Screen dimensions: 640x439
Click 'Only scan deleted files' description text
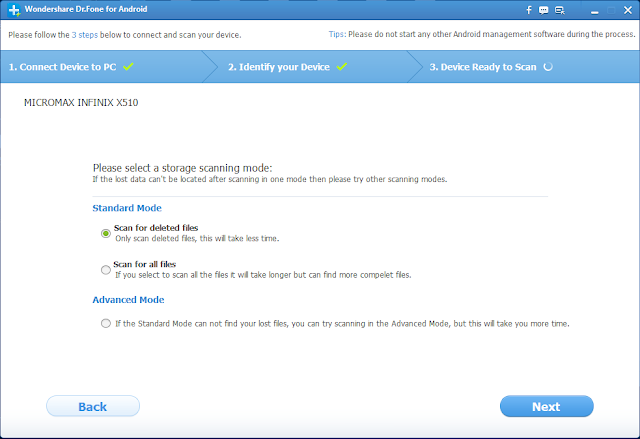(197, 239)
